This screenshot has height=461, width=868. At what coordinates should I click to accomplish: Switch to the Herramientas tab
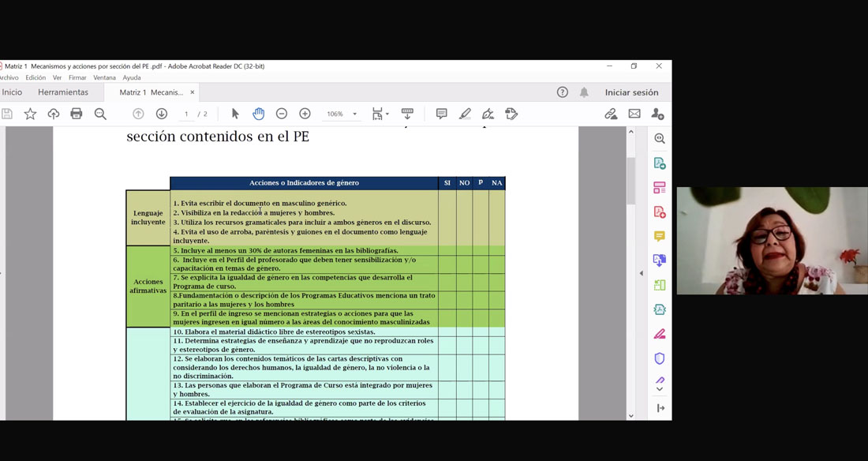63,92
